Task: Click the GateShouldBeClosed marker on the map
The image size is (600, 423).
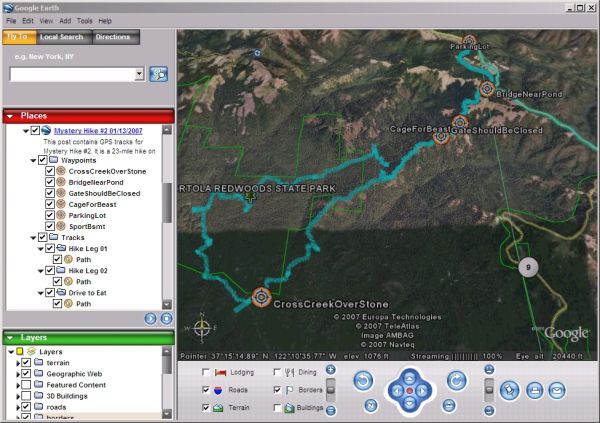Action: 460,123
